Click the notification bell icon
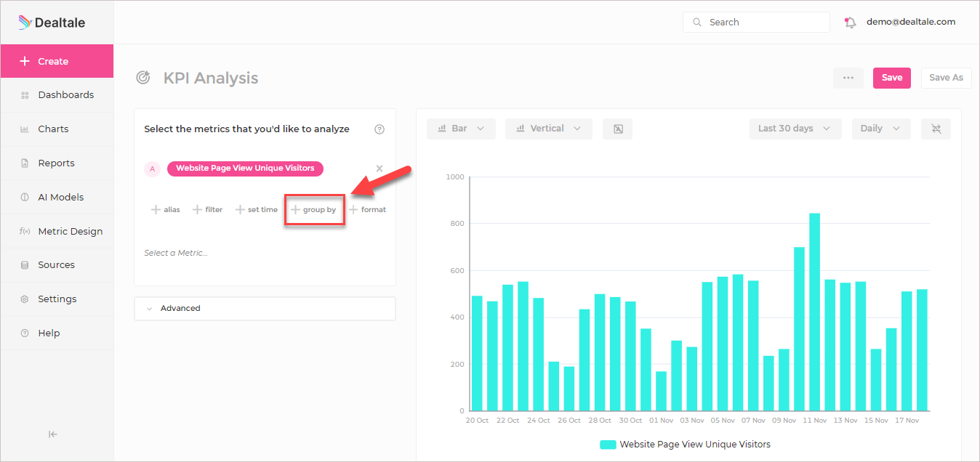 [x=850, y=23]
